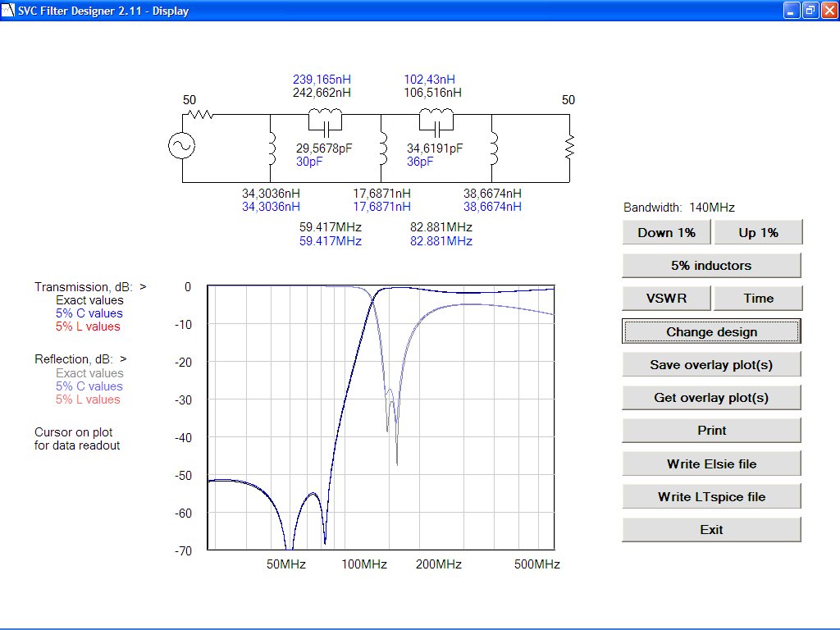Save overlay plot(s)
840x630 pixels.
pos(711,365)
